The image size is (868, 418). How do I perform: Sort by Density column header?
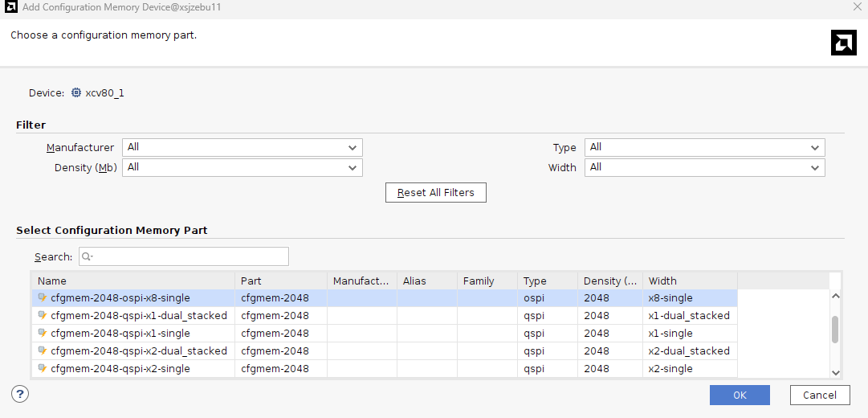pos(609,281)
